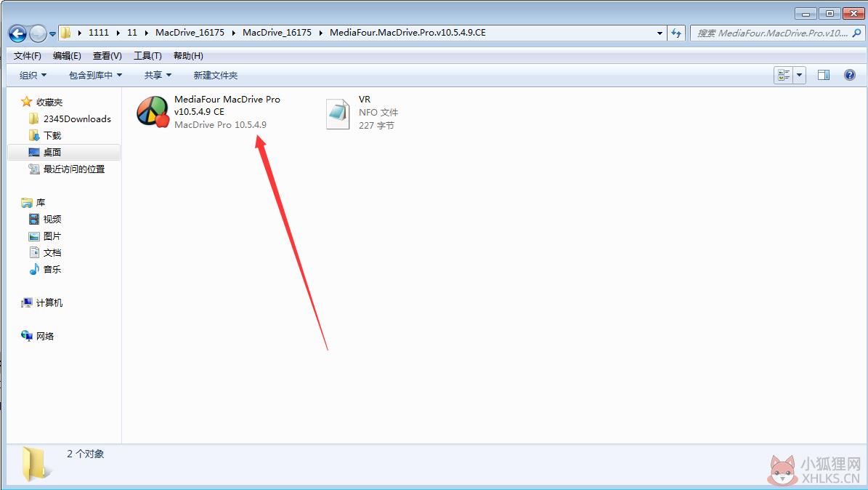Expand the arrow after 1111 breadcrumb

[x=118, y=33]
